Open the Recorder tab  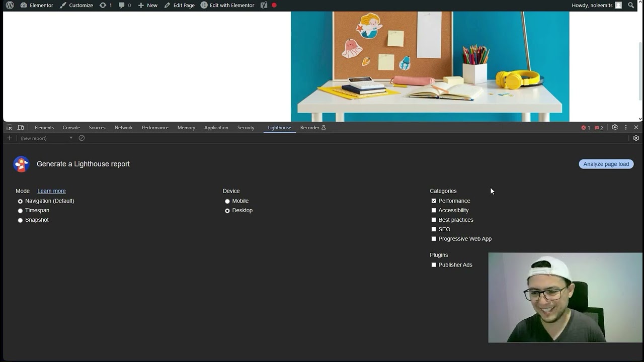pyautogui.click(x=313, y=128)
